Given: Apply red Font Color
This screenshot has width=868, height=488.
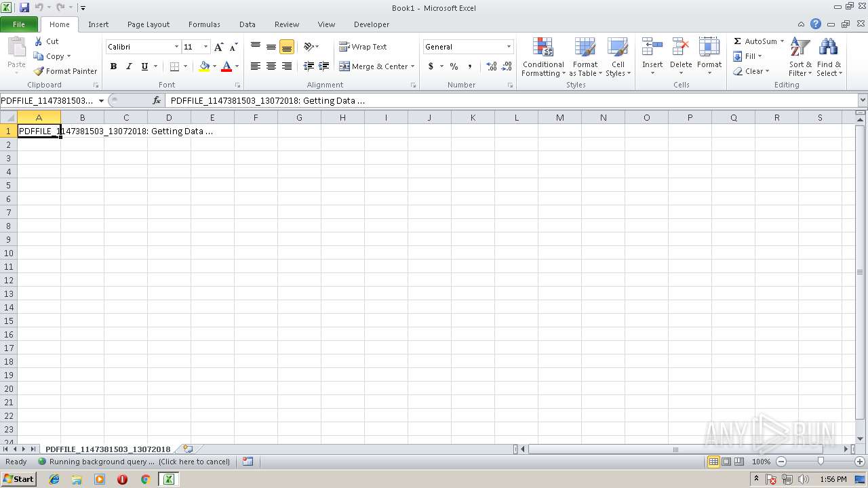Looking at the screenshot, I should [226, 66].
